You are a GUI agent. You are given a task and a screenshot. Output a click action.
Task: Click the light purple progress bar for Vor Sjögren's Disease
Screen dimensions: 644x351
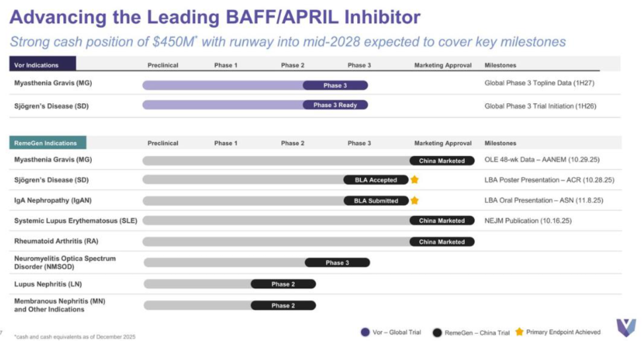222,105
